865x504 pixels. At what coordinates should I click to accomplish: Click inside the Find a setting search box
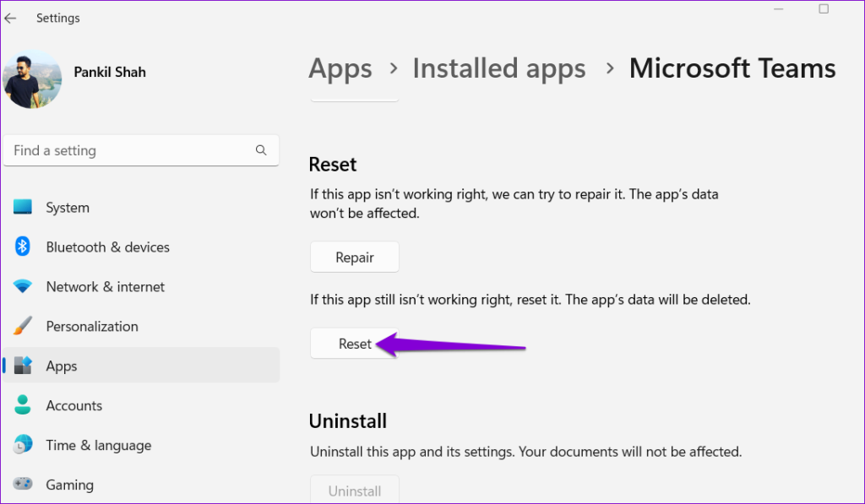[x=127, y=149]
